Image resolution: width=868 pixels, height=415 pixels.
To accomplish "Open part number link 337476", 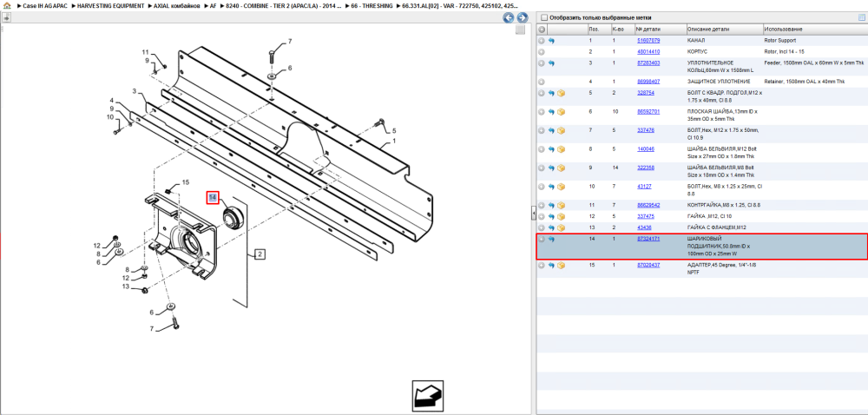I will [646, 130].
